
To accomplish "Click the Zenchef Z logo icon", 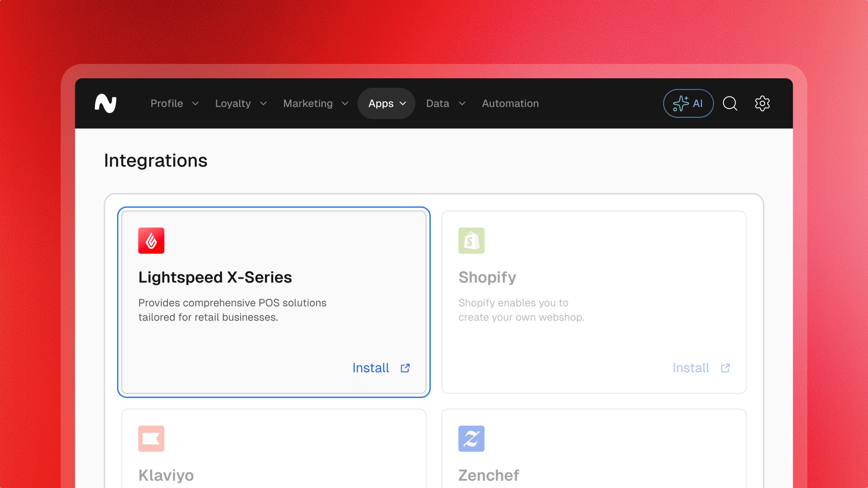I will [471, 438].
